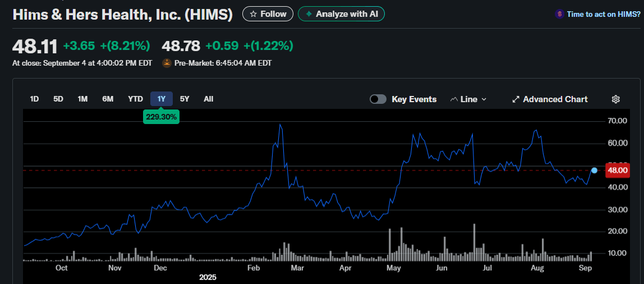
Task: Toggle the Key Events switch
Action: (x=378, y=99)
